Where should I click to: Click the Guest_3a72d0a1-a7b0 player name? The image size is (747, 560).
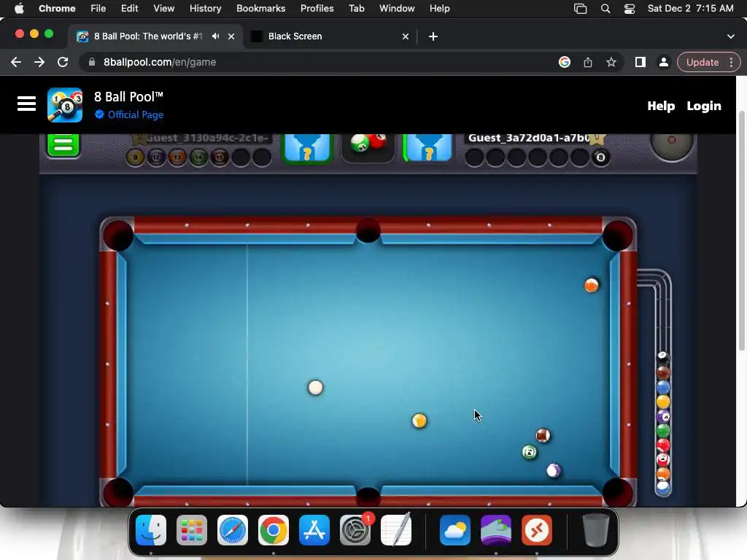(529, 138)
